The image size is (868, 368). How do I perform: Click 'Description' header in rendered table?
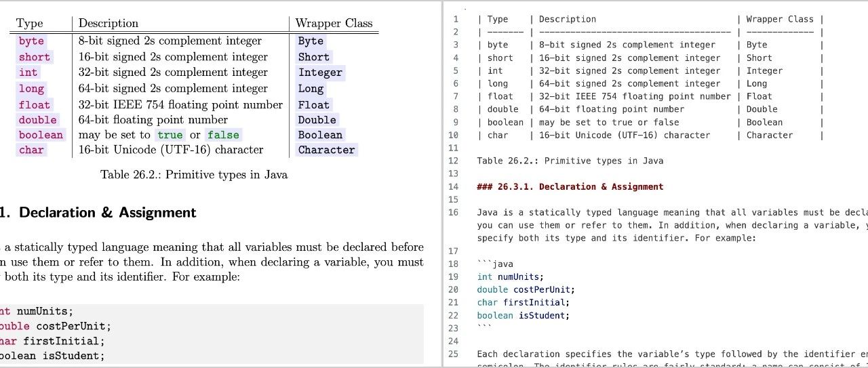pos(108,23)
